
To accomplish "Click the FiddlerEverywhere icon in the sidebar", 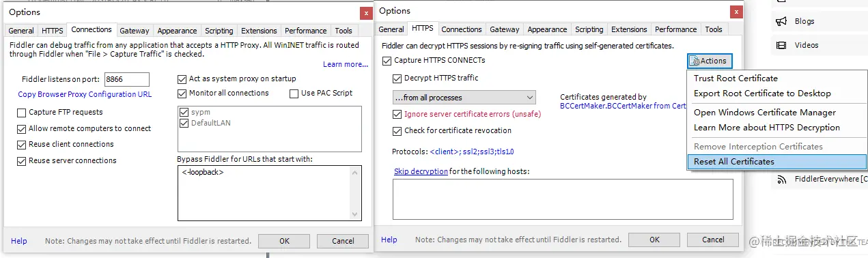I will coord(781,180).
